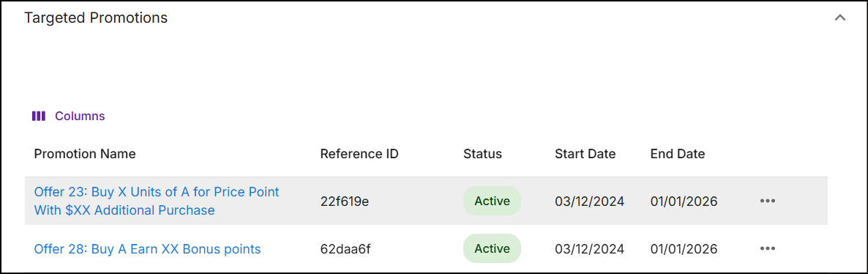Click the Active badge for Offer 23
868x274 pixels.
point(492,201)
